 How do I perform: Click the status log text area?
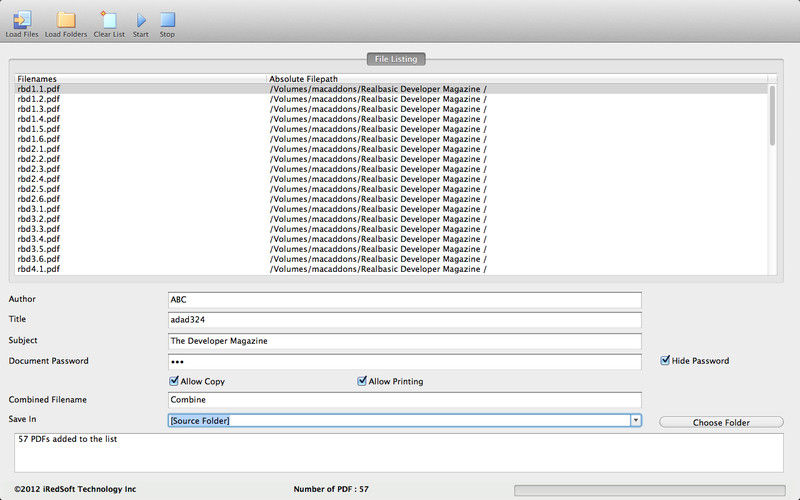pos(398,453)
